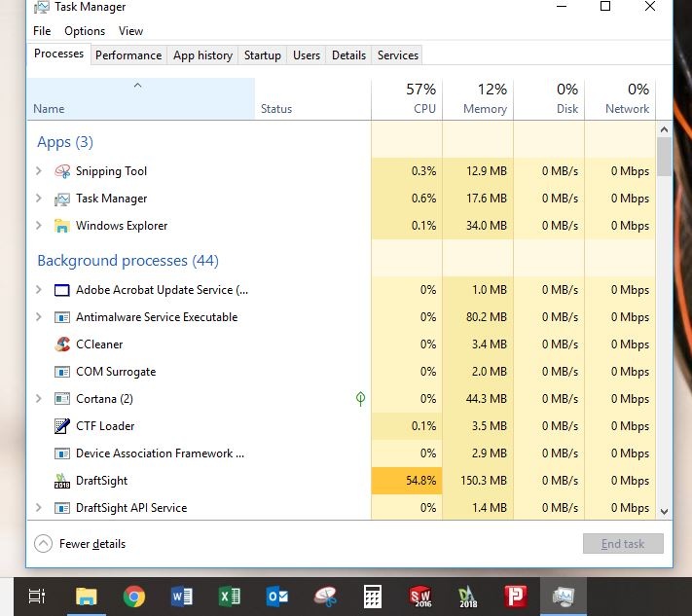Sort processes by CPU column
Image resolution: width=692 pixels, height=616 pixels.
coord(407,99)
